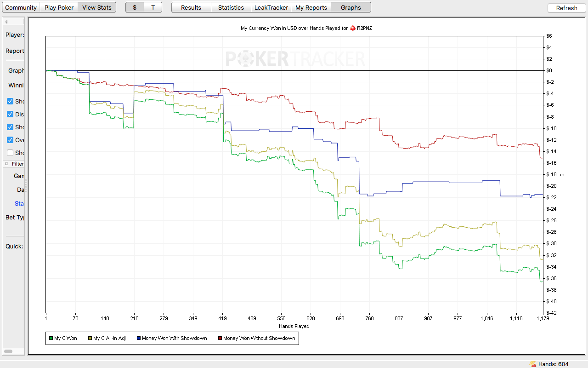Click the Refresh button
Image resolution: width=588 pixels, height=368 pixels.
click(x=566, y=8)
